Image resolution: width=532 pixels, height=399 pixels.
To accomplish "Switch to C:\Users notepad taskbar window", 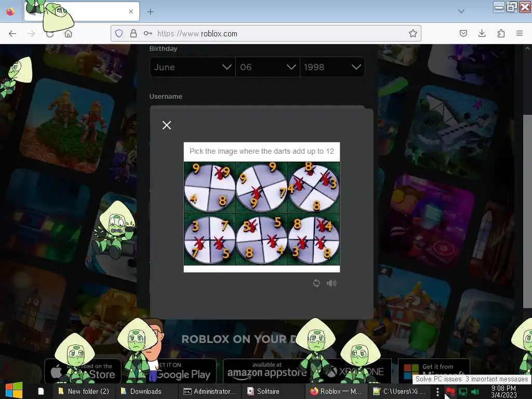I will pos(399,391).
